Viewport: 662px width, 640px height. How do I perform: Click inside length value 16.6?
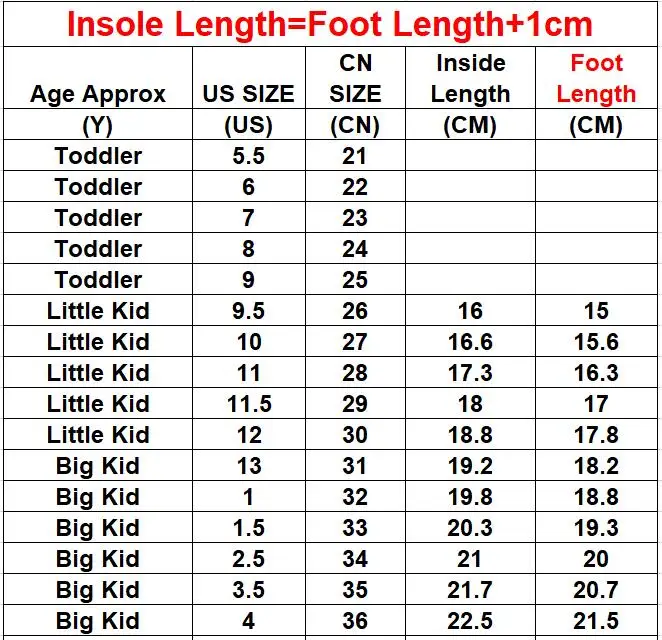(470, 342)
